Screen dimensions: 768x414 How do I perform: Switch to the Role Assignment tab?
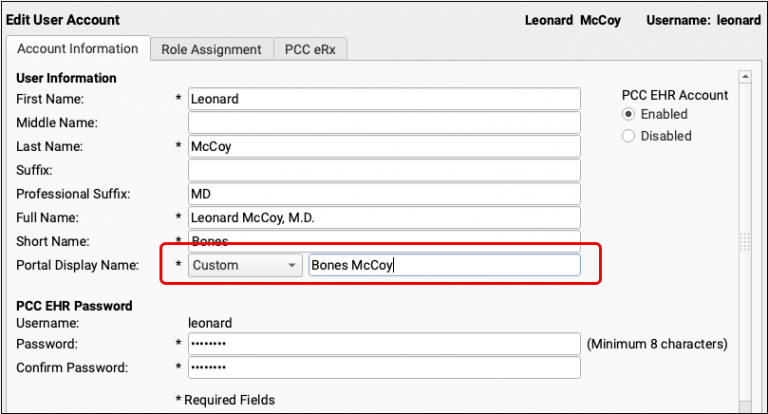point(211,49)
